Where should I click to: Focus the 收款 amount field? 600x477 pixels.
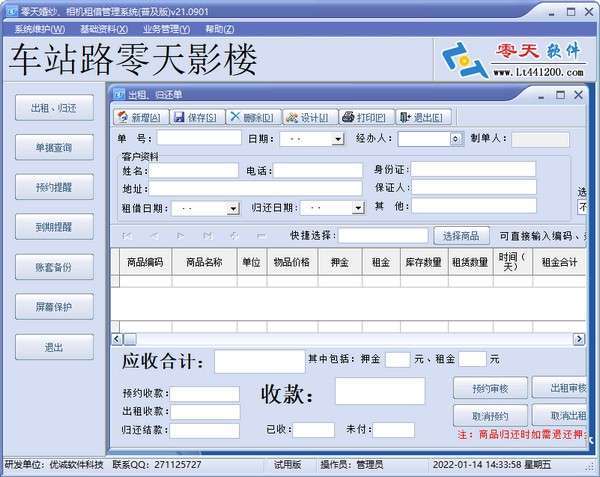click(x=380, y=391)
